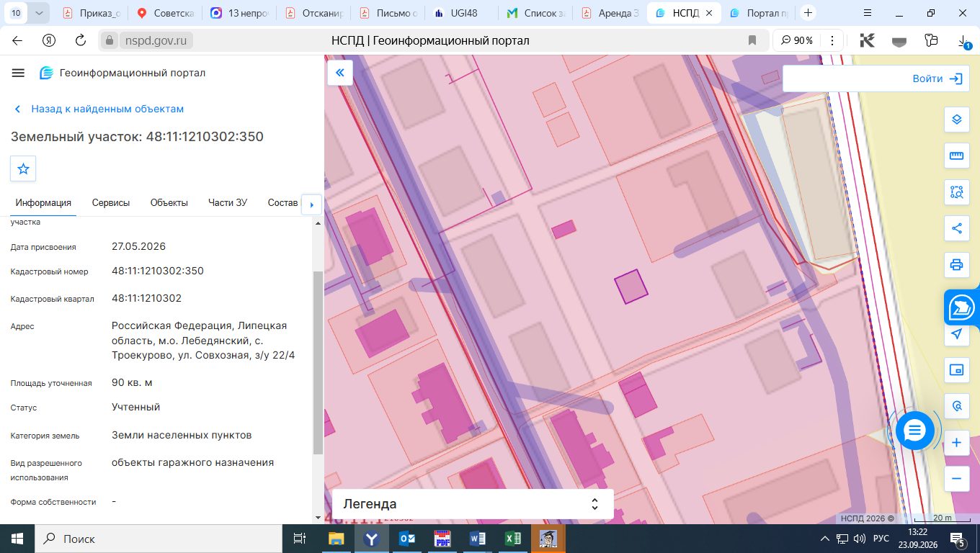This screenshot has height=553, width=980.
Task: Click the Геоинформационный портал logo link
Action: coord(122,73)
